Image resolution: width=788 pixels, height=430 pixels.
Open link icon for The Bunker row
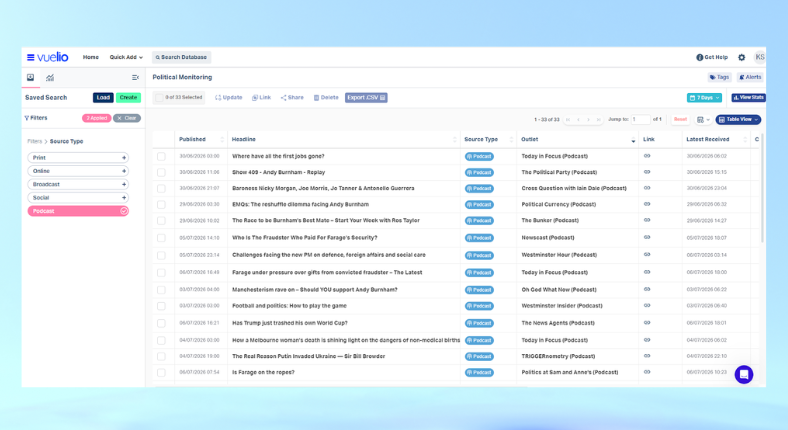(x=647, y=220)
